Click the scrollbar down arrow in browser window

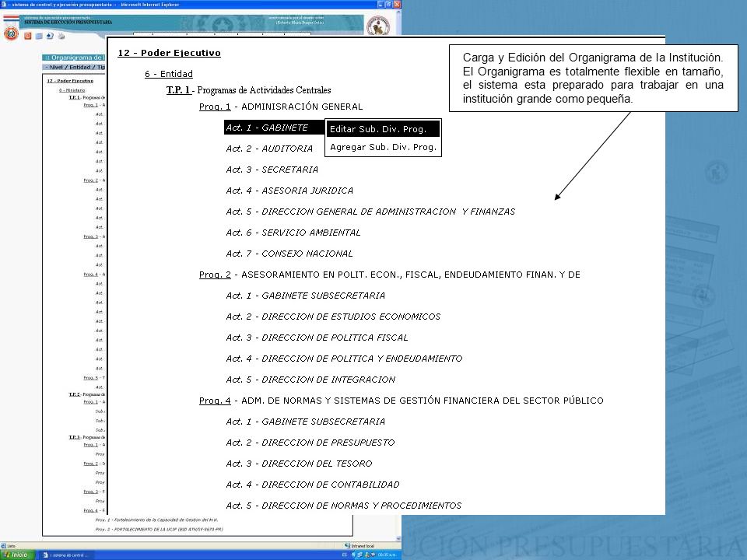pyautogui.click(x=398, y=538)
